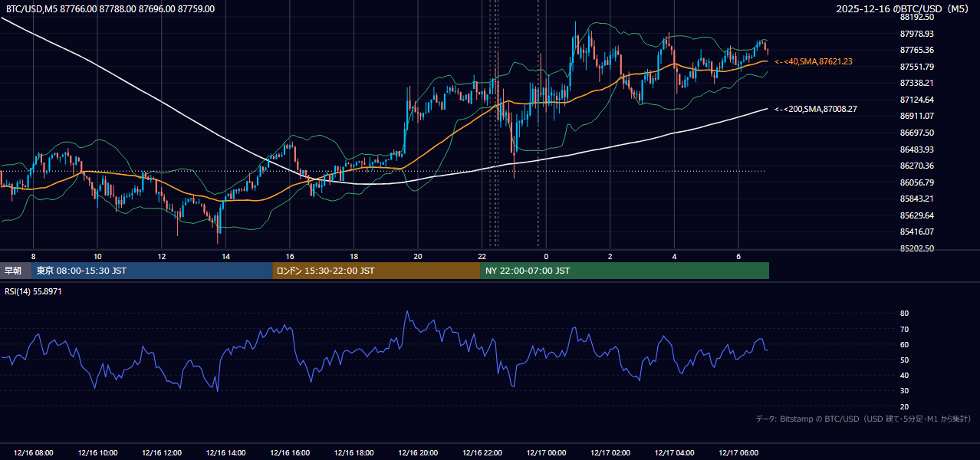Click bottom date label 12/16 12:00
This screenshot has width=980, height=460.
click(x=161, y=453)
